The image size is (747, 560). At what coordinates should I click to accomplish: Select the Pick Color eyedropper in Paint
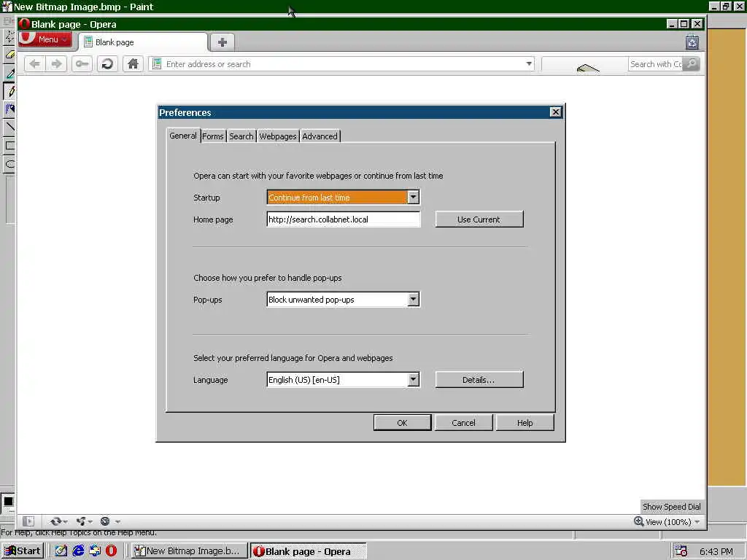pos(9,73)
